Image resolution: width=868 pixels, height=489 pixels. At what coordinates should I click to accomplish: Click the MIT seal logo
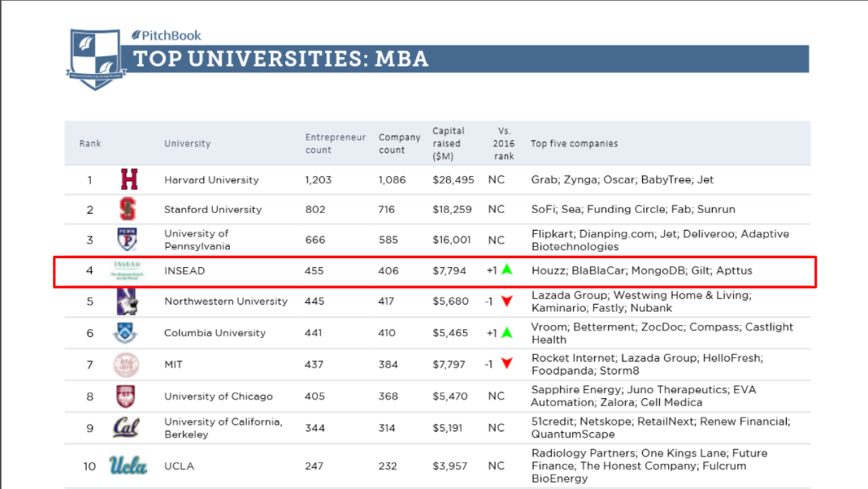click(x=126, y=364)
